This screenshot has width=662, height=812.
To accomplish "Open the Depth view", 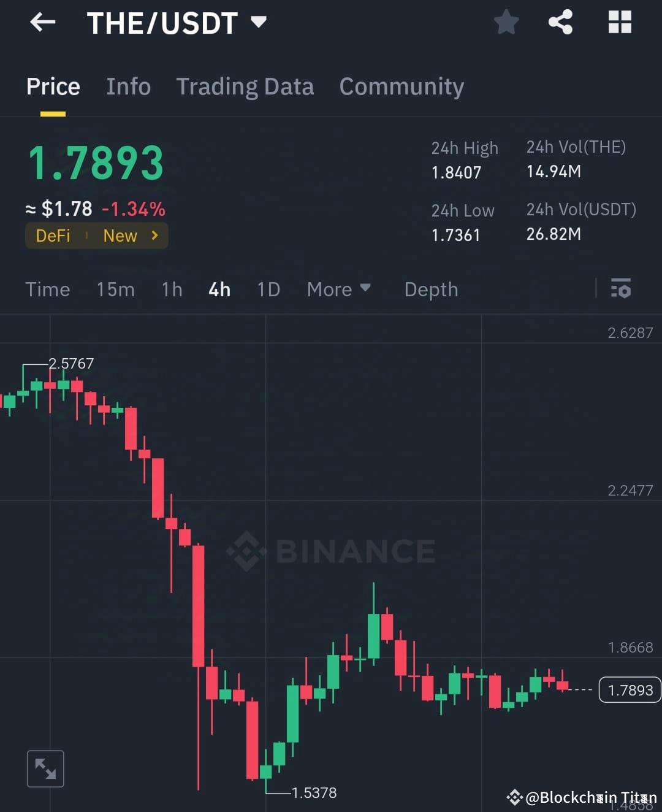I will (x=431, y=289).
